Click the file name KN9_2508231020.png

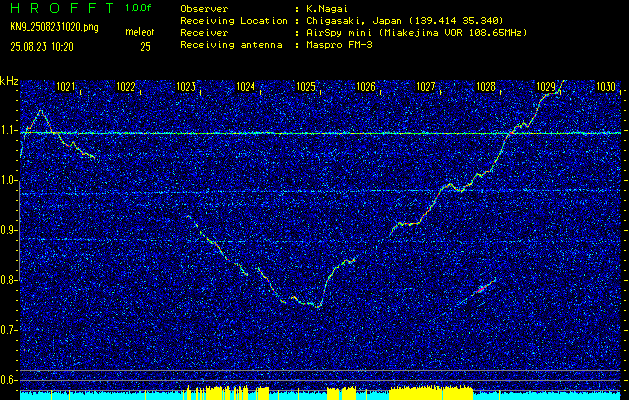tap(54, 27)
